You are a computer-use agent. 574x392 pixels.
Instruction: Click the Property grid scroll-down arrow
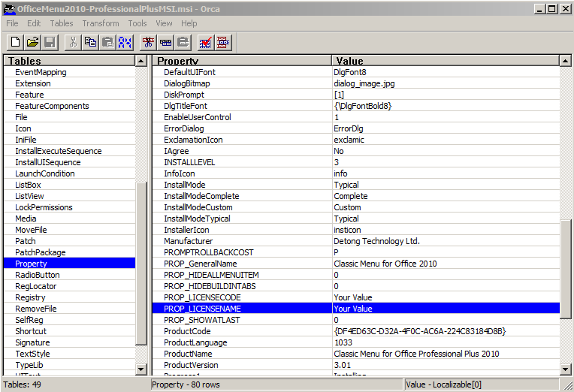coord(565,369)
